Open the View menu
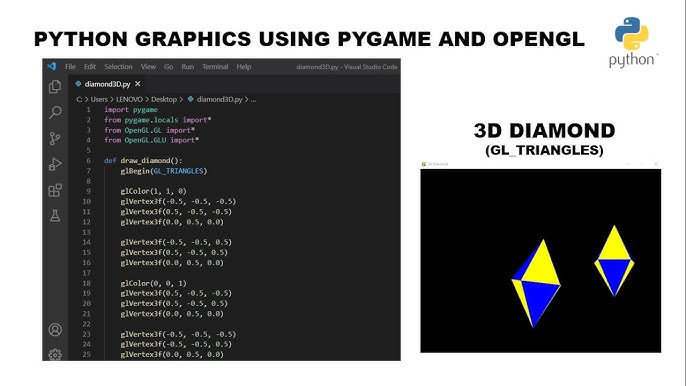686x386 pixels. pos(148,67)
